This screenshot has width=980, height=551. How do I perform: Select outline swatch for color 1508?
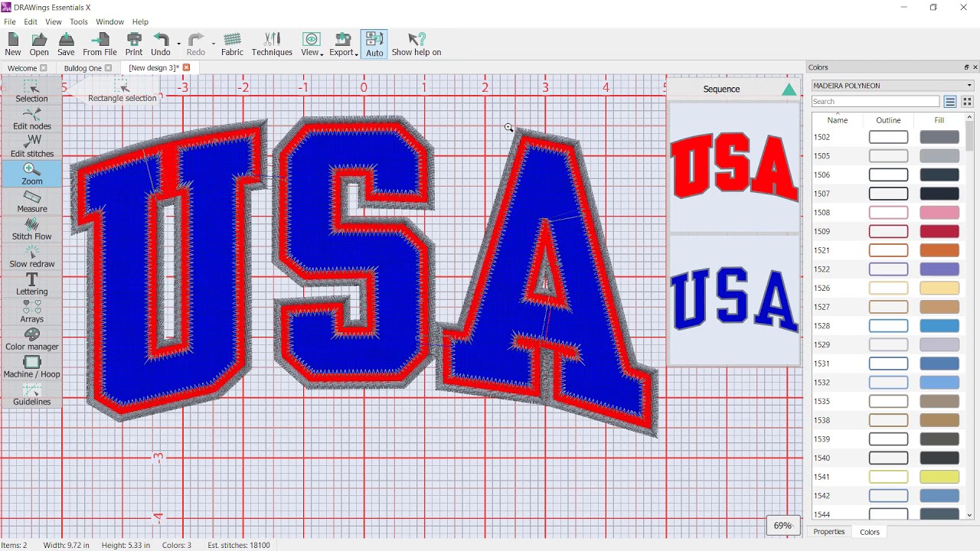(889, 213)
